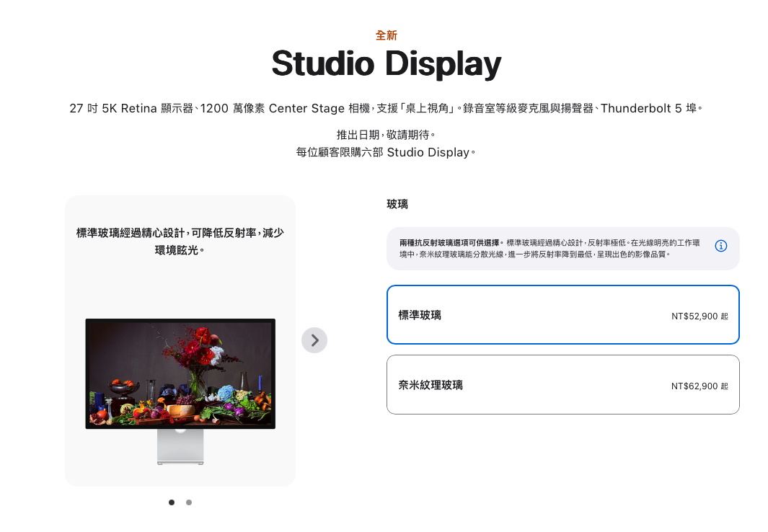
Task: Click the dark filled pagination dot under the photo
Action: pos(172,502)
